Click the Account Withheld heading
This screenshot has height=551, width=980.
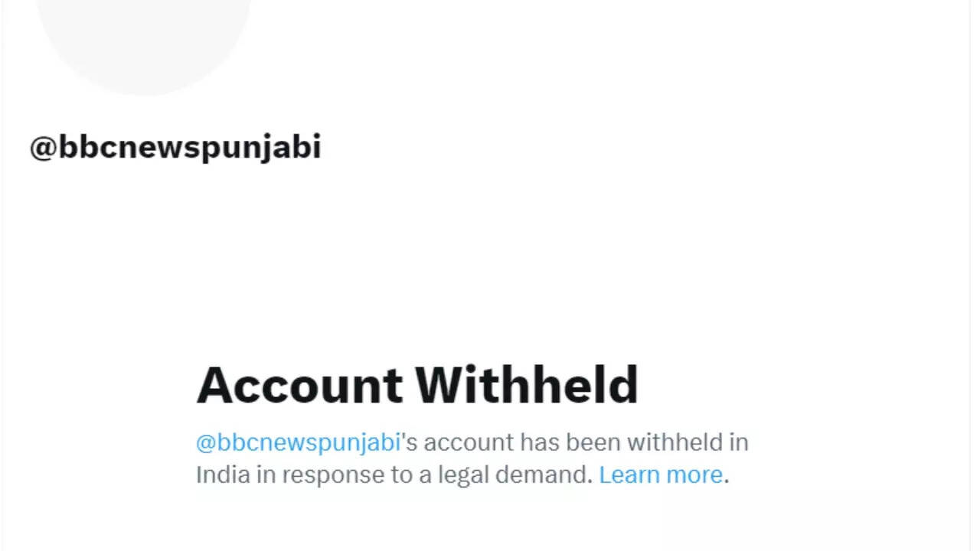pyautogui.click(x=417, y=385)
